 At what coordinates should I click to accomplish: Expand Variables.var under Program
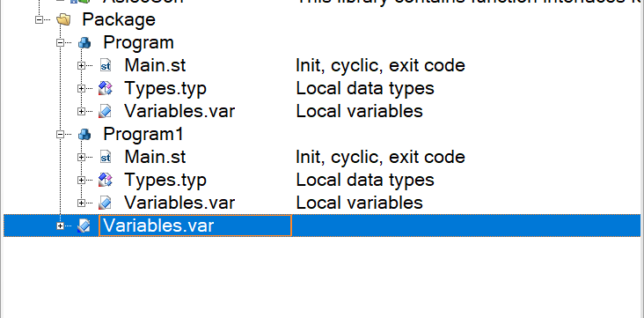(x=81, y=111)
